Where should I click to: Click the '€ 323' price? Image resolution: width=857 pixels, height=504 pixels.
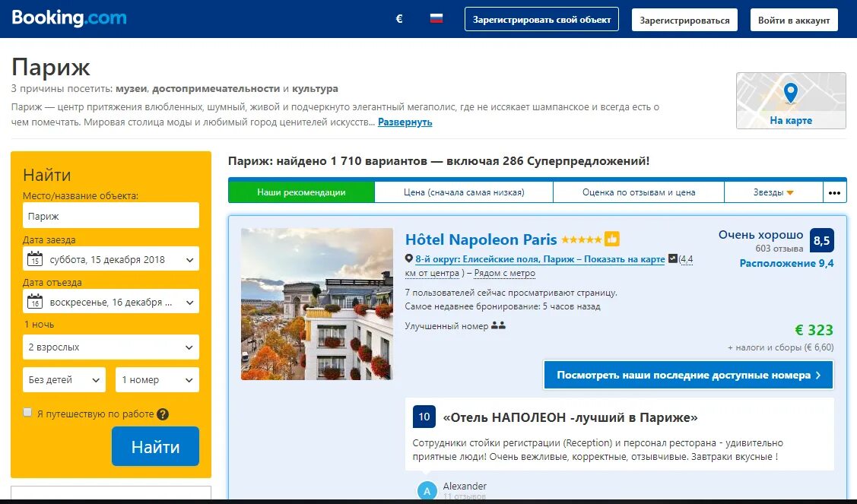click(x=814, y=330)
